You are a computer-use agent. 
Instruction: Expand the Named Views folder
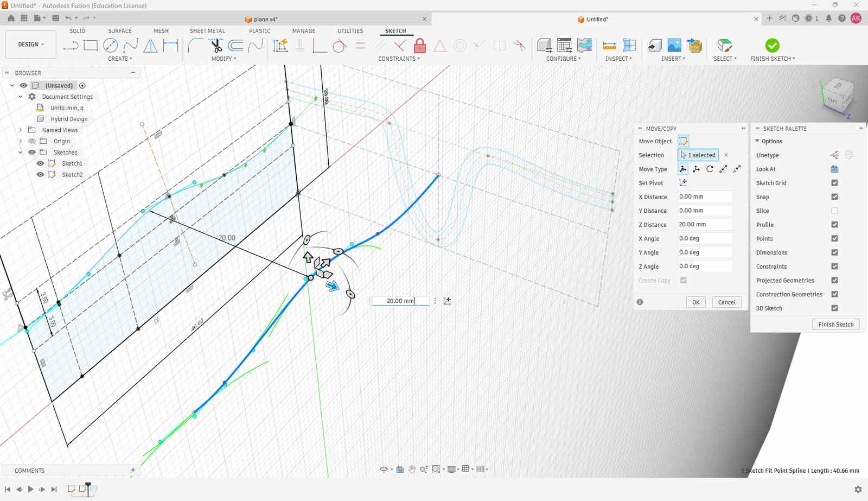21,130
